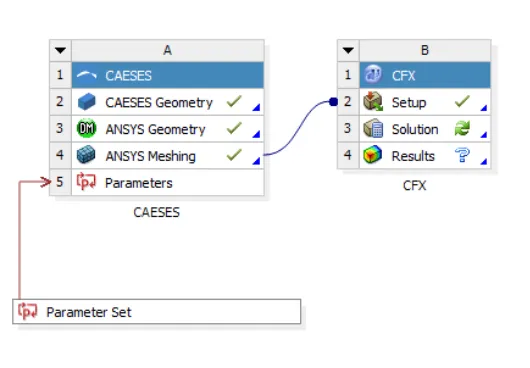Click the CAESES system name below system A
Image resolution: width=530 pixels, height=368 pixels.
(x=156, y=212)
